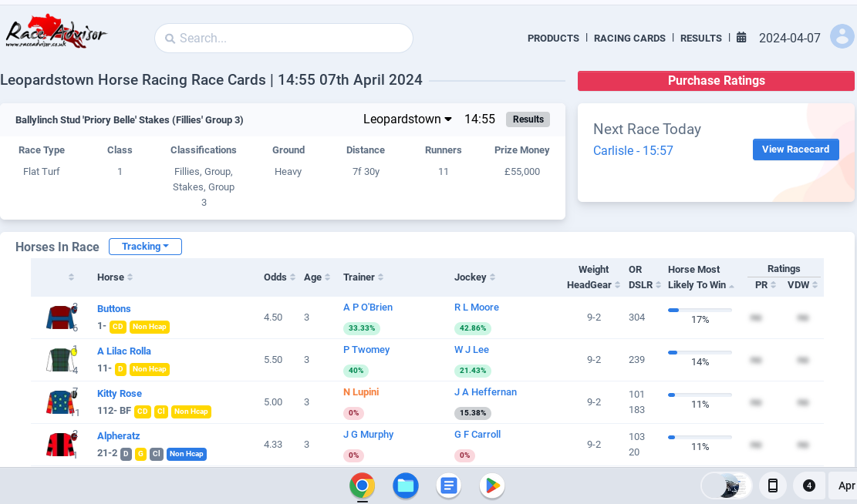857x504 pixels.
Task: Open Chrome from the shelf
Action: point(362,486)
